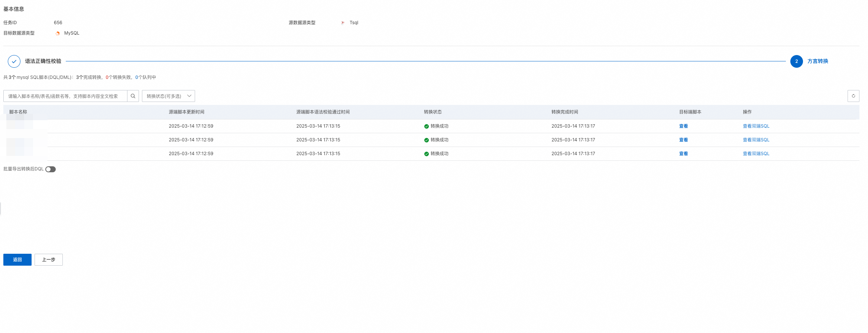Click the 返回 button
The height and width of the screenshot is (333, 868).
click(x=17, y=260)
